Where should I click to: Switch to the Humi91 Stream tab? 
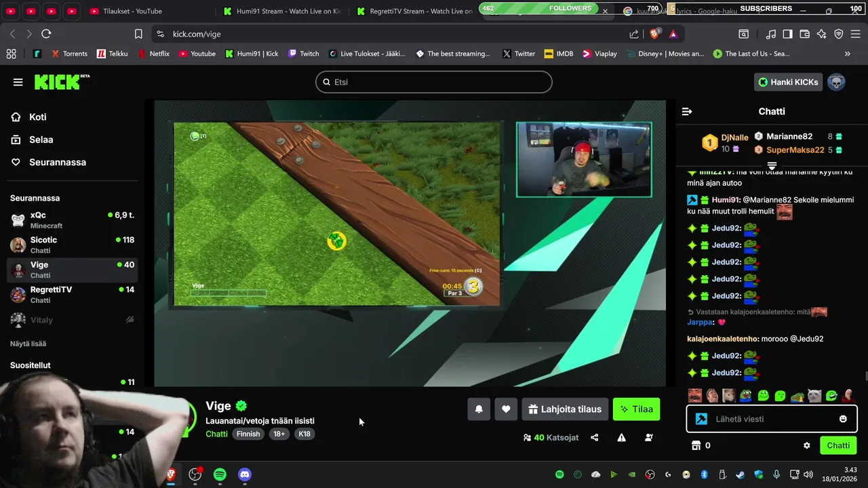coord(283,11)
